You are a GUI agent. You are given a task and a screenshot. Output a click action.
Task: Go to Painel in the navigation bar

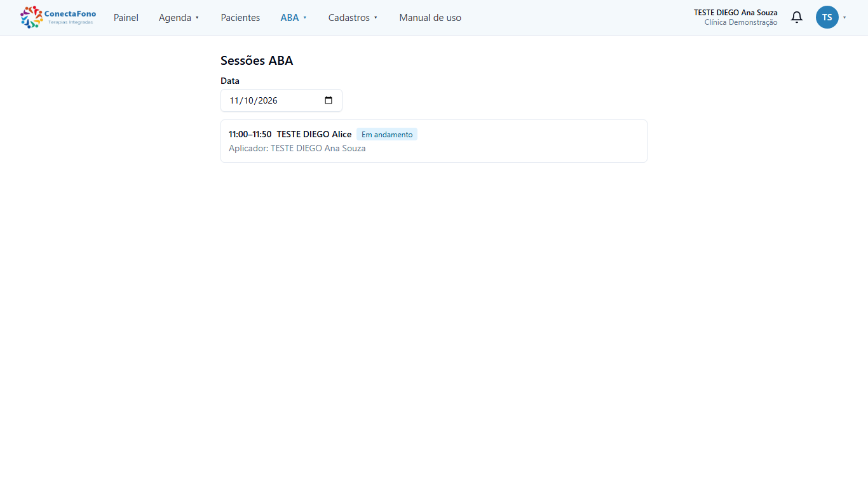126,18
